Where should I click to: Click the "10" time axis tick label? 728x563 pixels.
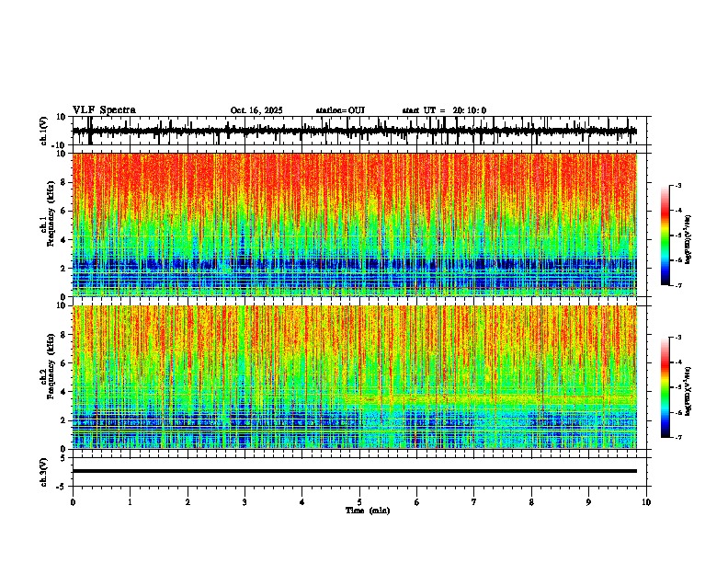[x=646, y=502]
